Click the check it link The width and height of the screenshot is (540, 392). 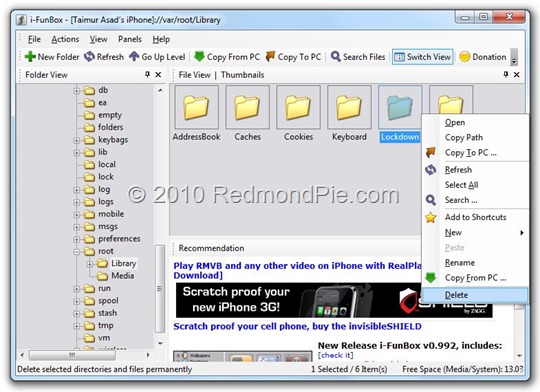(x=335, y=355)
